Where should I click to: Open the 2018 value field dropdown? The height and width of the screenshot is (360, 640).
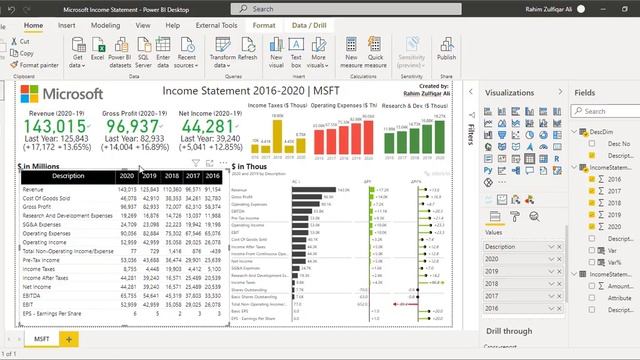coord(551,284)
